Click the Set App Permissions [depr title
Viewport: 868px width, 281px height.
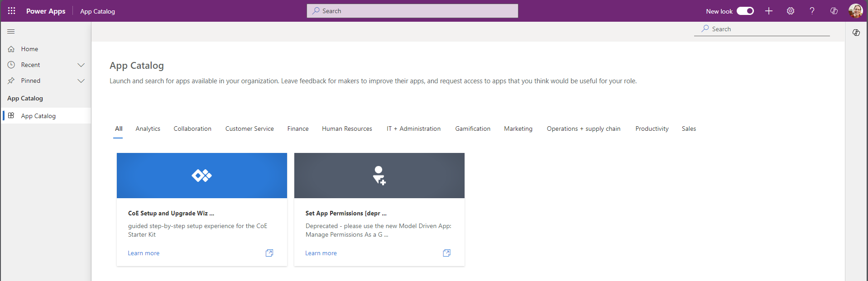pos(346,213)
